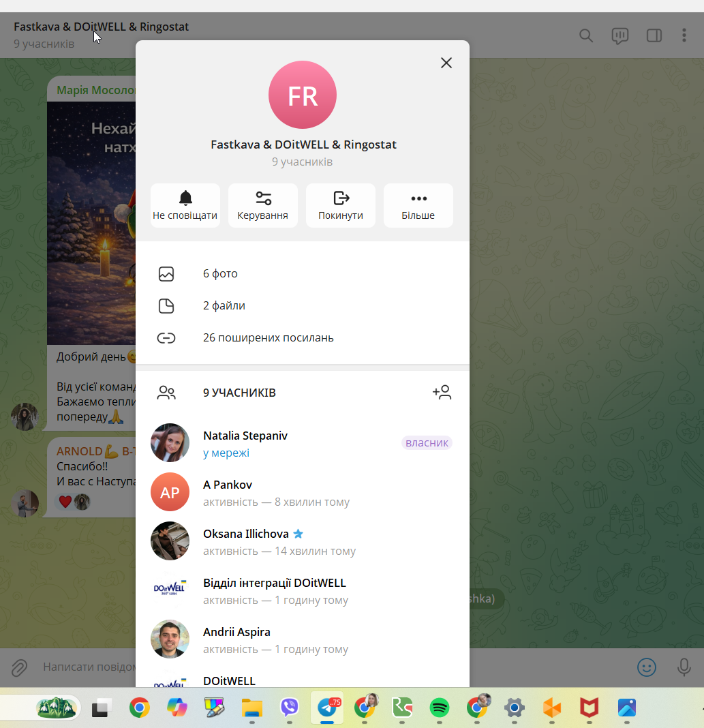Close the group info popup
Viewport: 704px width, 728px height.
446,63
